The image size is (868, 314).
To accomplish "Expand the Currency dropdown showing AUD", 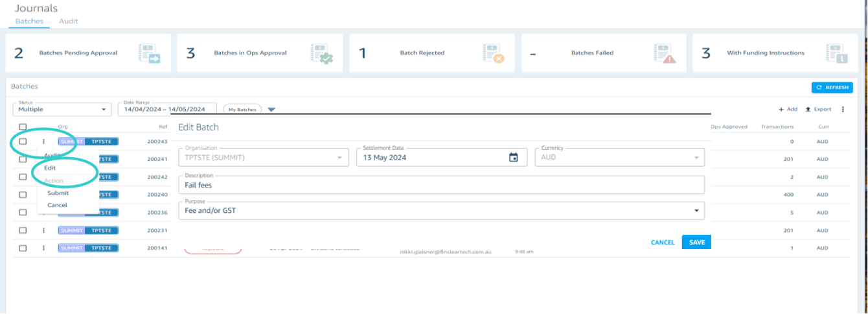I will click(x=619, y=157).
